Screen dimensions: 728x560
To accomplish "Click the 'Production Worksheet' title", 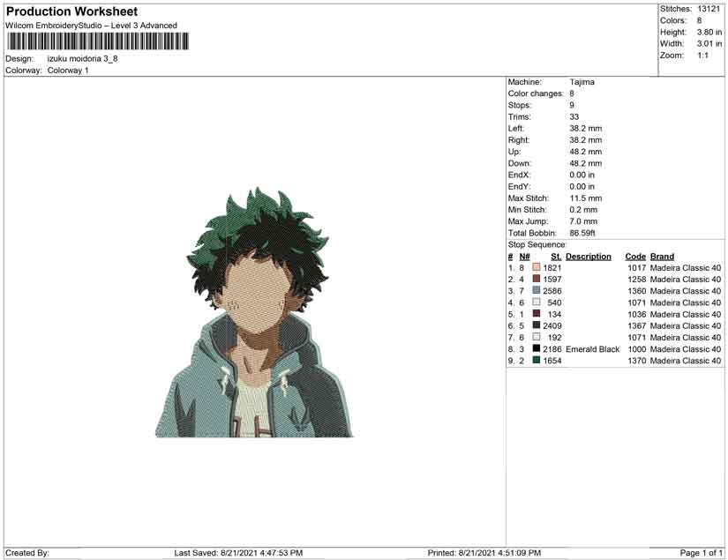I will pos(72,11).
